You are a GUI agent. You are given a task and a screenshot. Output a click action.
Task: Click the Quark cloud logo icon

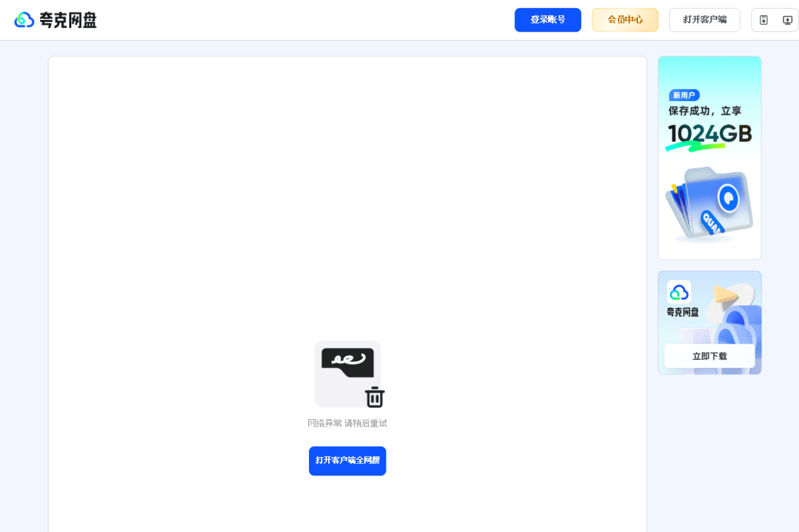24,20
